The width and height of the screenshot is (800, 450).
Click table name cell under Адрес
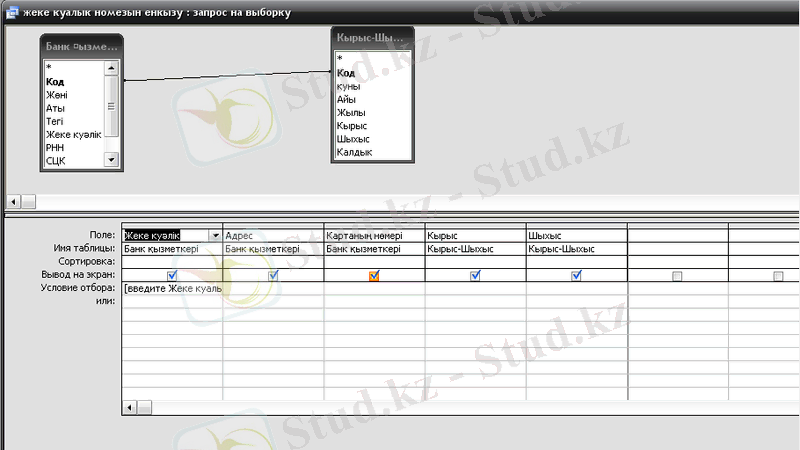click(273, 249)
